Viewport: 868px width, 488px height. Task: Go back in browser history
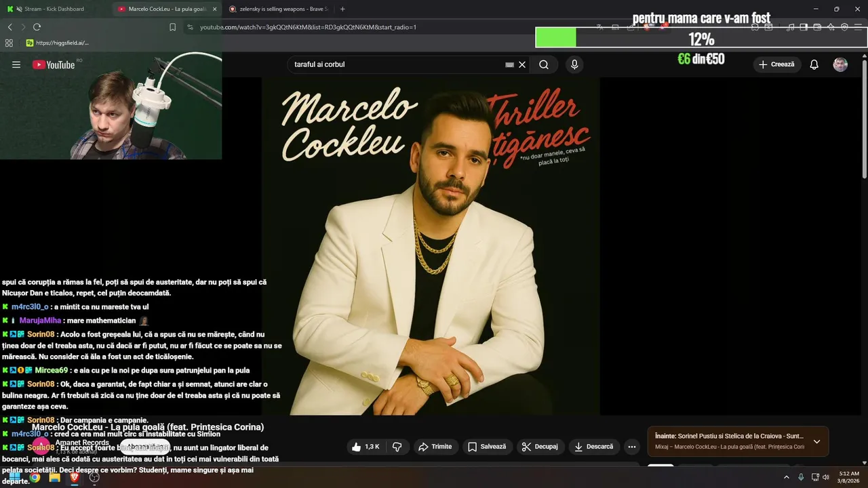pyautogui.click(x=9, y=27)
